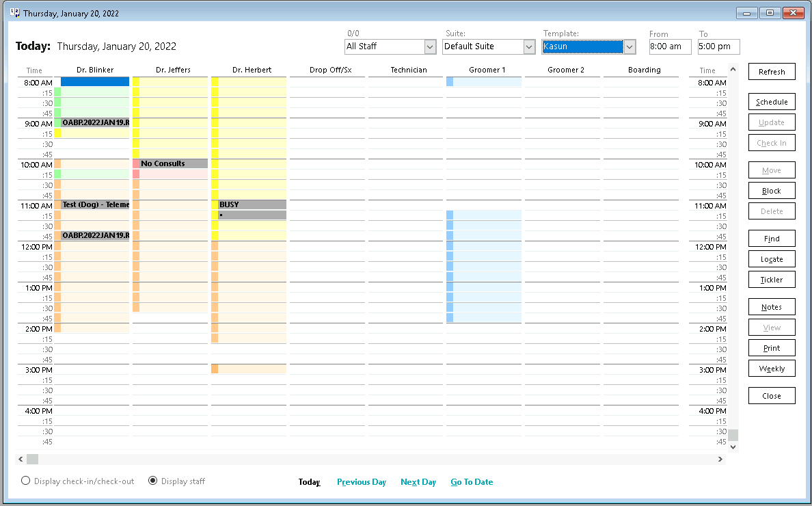Open the Schedule dialog
The height and width of the screenshot is (506, 812).
[x=772, y=101]
